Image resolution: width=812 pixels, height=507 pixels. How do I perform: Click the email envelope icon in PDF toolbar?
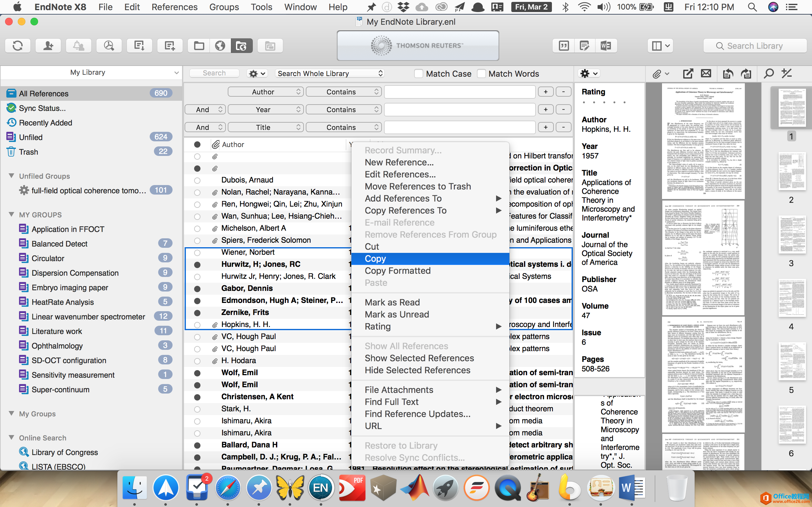706,74
